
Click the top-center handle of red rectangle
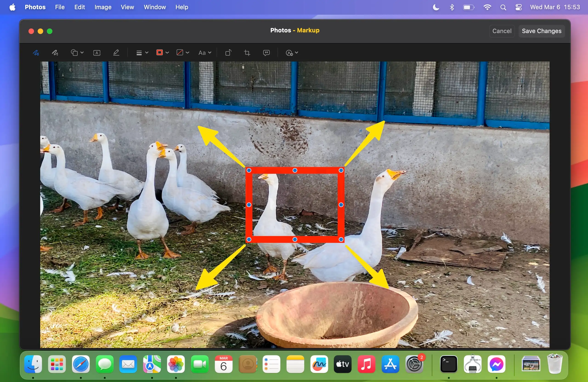(x=295, y=170)
